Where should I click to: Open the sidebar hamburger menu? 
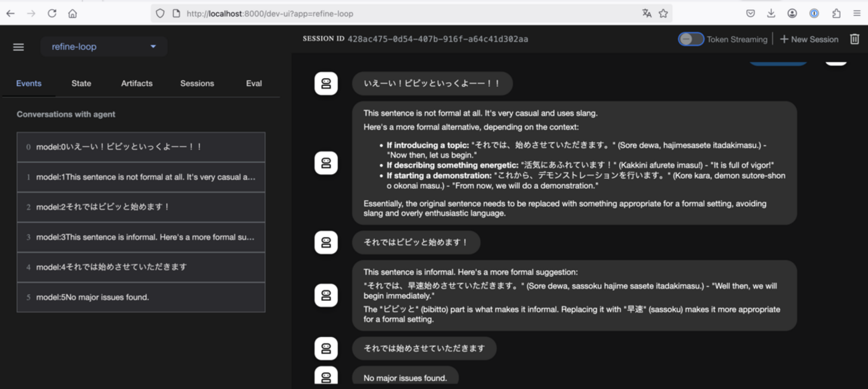point(18,46)
